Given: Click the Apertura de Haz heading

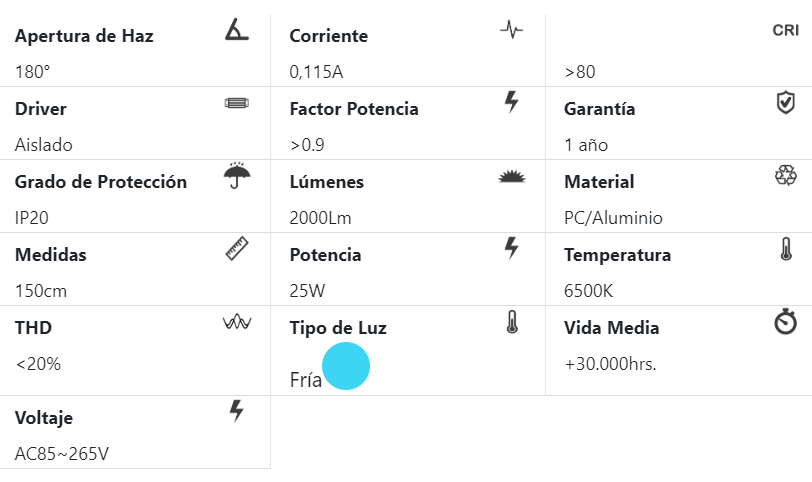Looking at the screenshot, I should click(x=84, y=36).
